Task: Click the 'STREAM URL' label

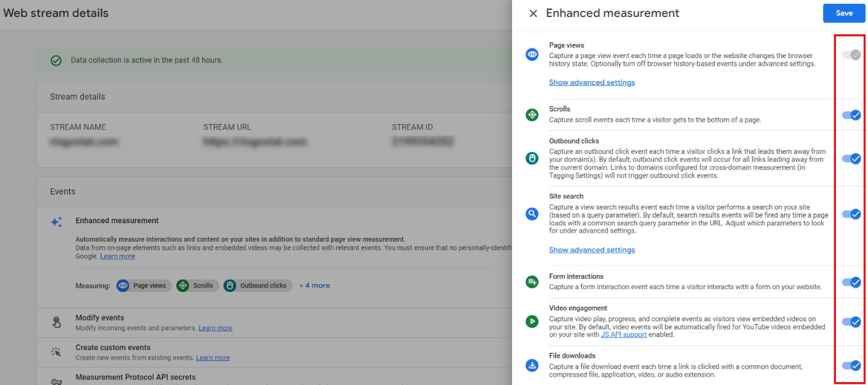Action: pos(227,127)
